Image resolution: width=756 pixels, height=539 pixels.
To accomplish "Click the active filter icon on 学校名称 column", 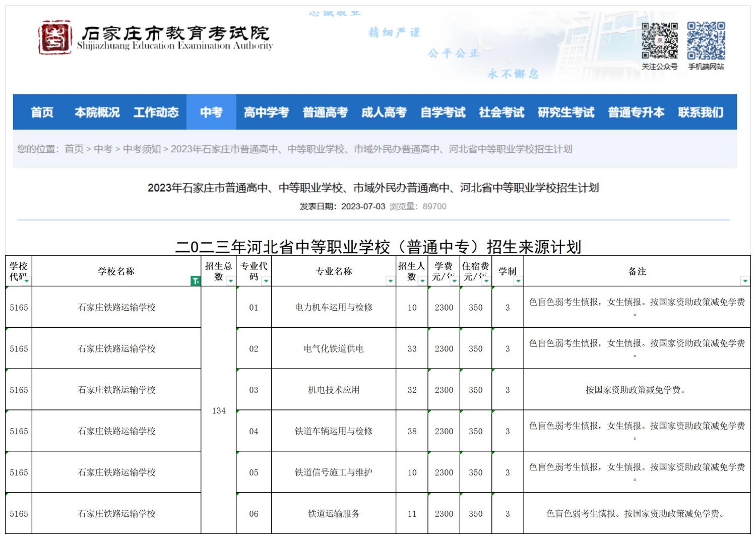I will tap(195, 281).
